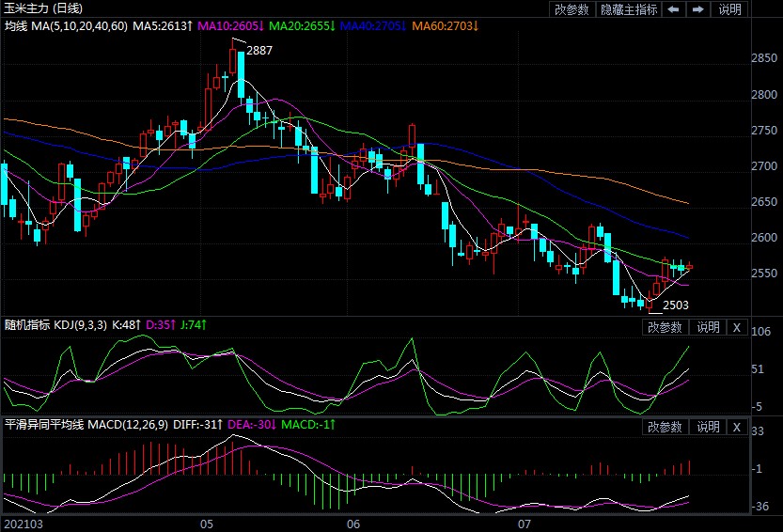
Task: Open 改参数 for the KDJ indicator
Action: tap(666, 327)
